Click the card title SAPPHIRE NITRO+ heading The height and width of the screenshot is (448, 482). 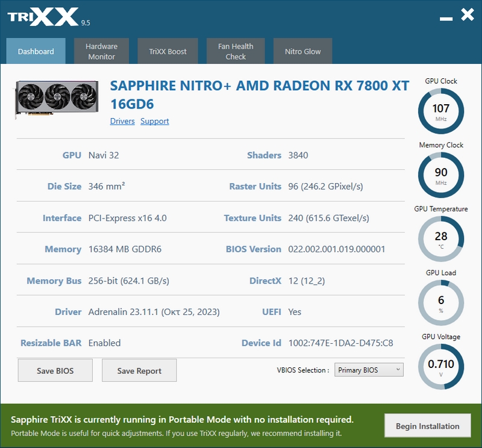[x=260, y=95]
